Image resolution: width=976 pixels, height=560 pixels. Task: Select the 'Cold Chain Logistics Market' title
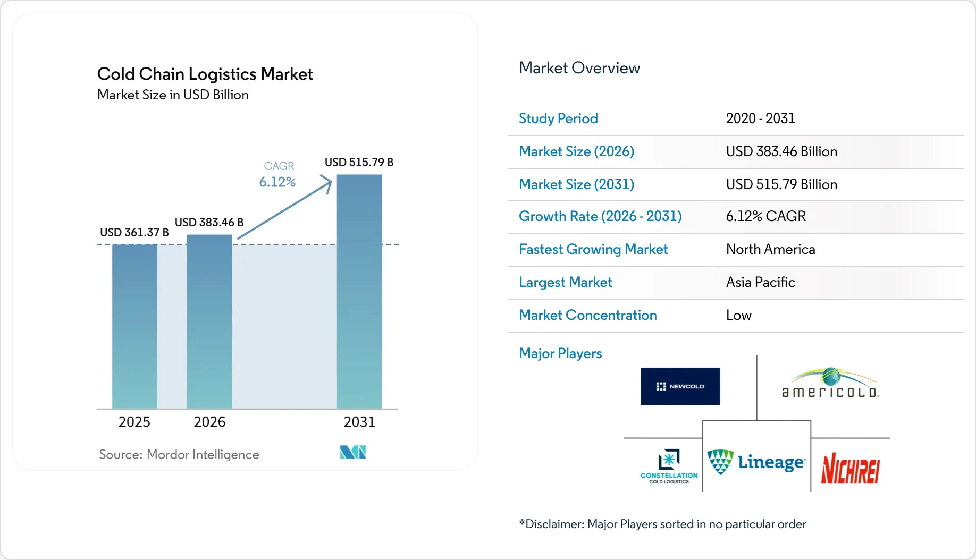pyautogui.click(x=205, y=74)
